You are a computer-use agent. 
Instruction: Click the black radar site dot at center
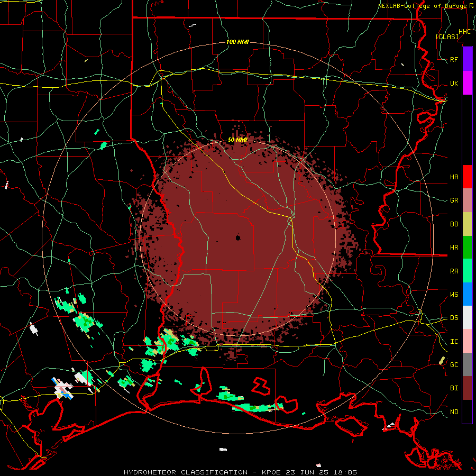238,237
